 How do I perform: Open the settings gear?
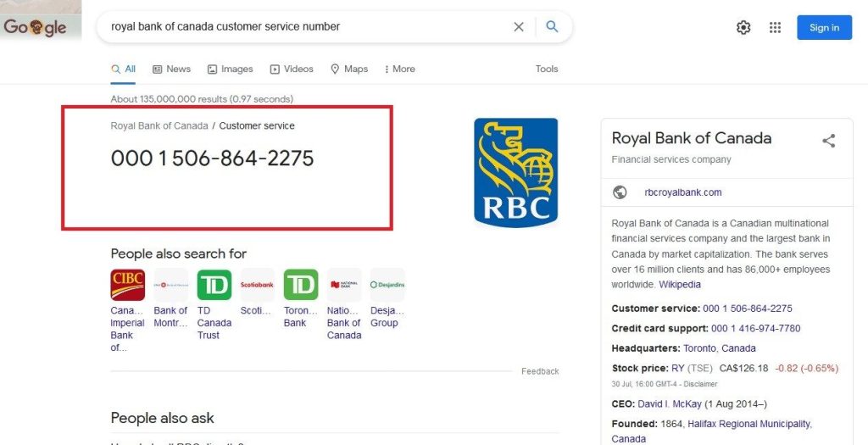pos(743,27)
